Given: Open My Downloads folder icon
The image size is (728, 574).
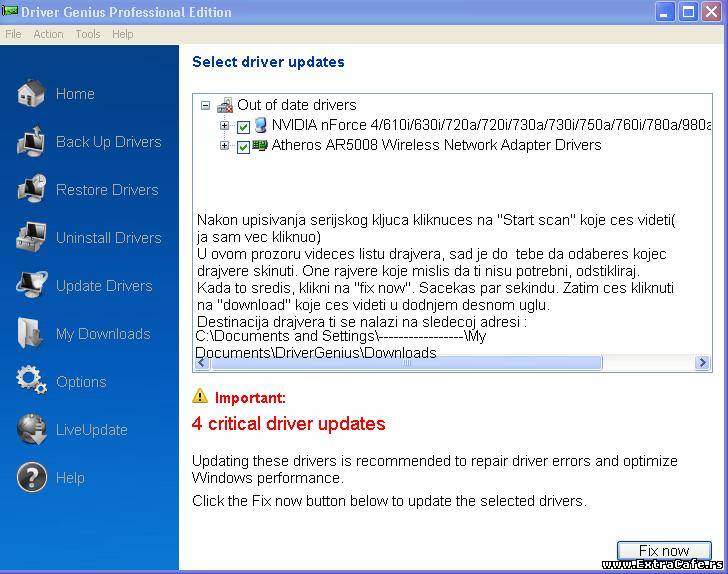Looking at the screenshot, I should click(31, 334).
